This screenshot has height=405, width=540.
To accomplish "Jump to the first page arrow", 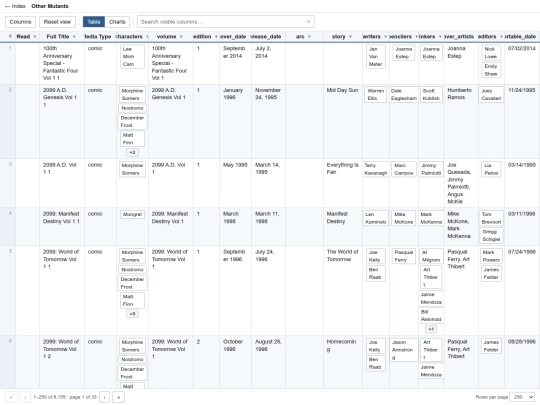I will click(x=11, y=397).
